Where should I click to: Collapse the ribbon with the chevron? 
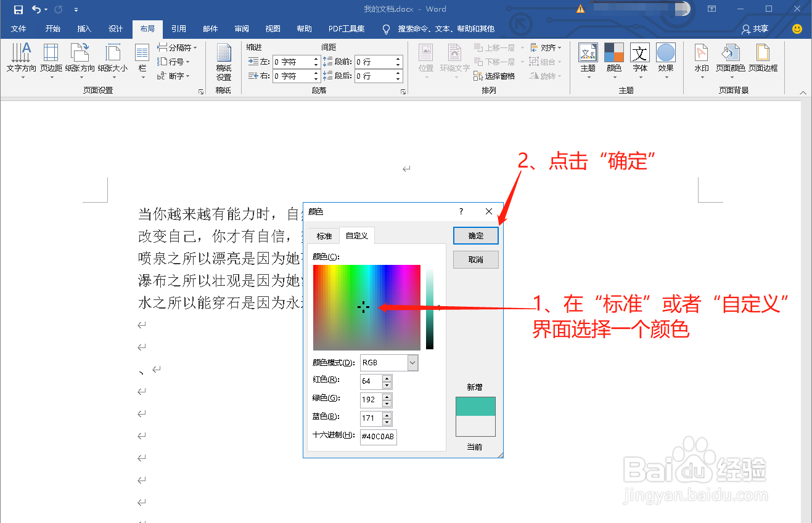tap(803, 92)
